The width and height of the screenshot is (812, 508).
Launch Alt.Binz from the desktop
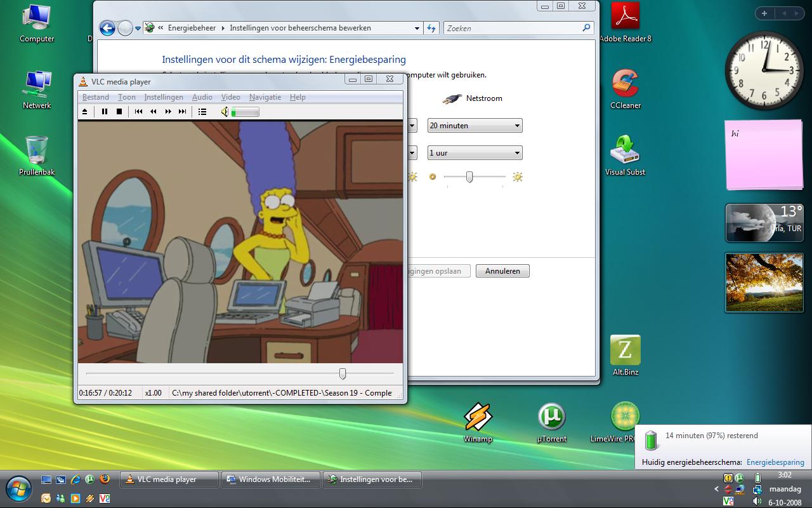tap(625, 356)
